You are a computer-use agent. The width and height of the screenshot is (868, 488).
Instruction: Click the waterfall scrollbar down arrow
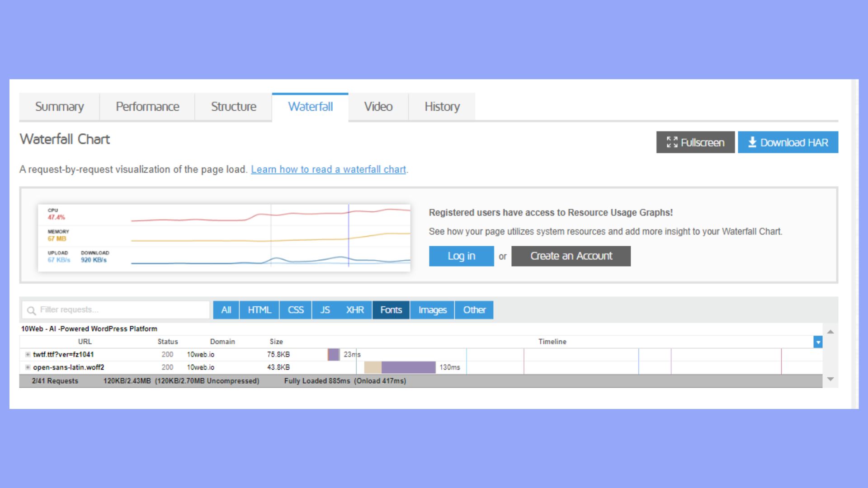[x=830, y=380]
